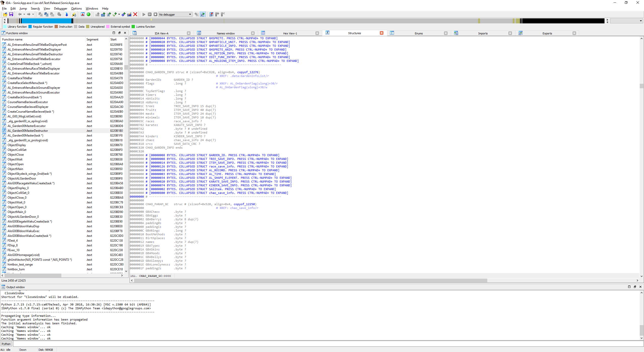The width and height of the screenshot is (644, 352).
Task: Open the back-history dropdown arrow
Action: click(x=24, y=14)
